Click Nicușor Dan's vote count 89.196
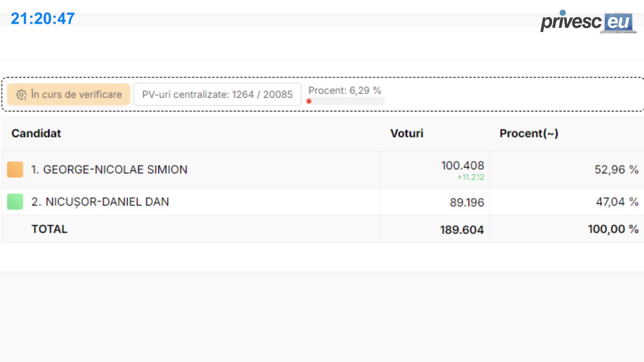This screenshot has width=644, height=362. pyautogui.click(x=467, y=202)
